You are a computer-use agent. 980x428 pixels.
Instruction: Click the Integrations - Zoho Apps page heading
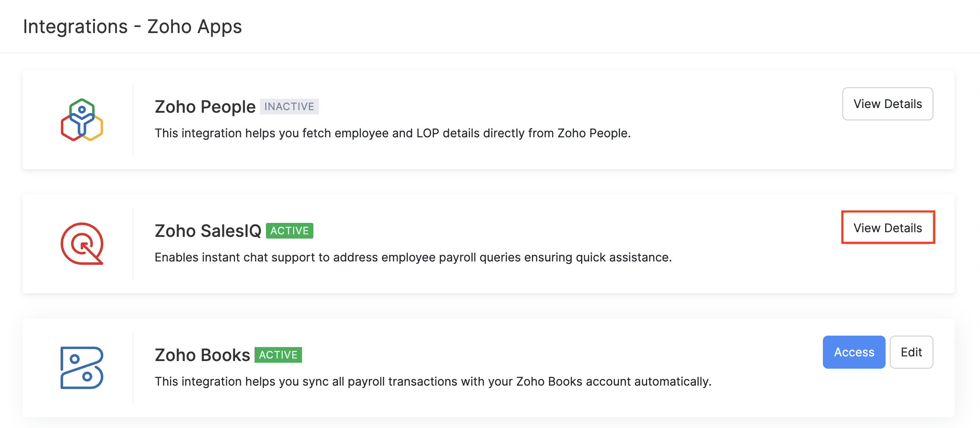[x=132, y=26]
